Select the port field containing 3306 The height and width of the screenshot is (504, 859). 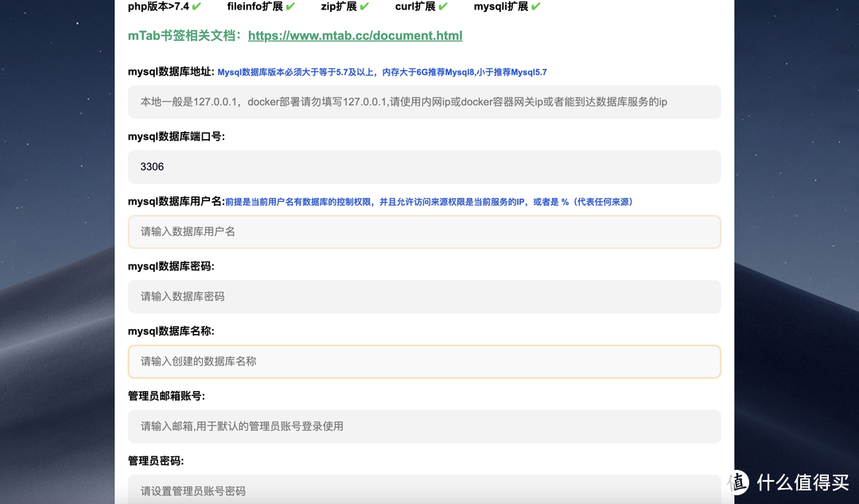[x=424, y=167]
